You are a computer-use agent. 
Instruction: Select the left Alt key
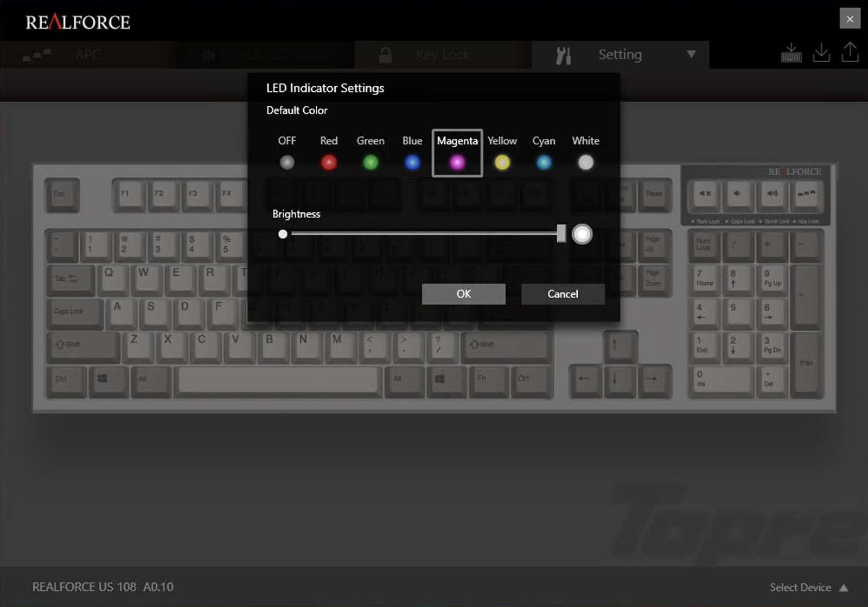coord(151,382)
